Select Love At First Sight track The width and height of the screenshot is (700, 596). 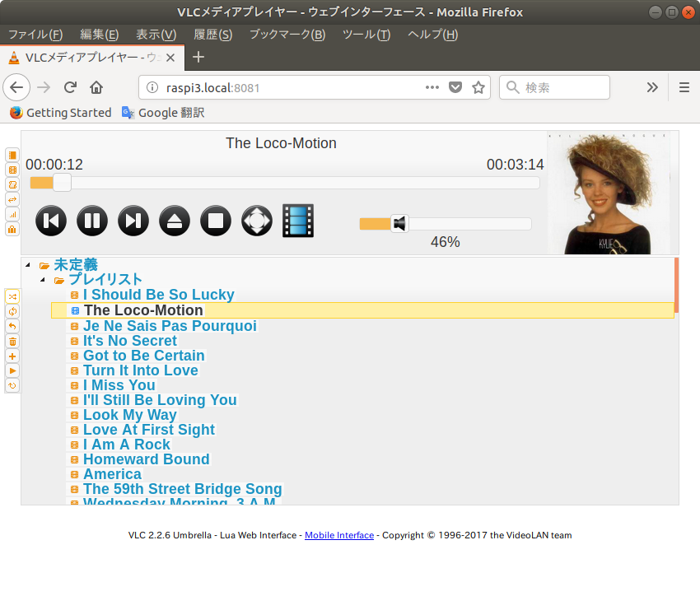point(149,429)
